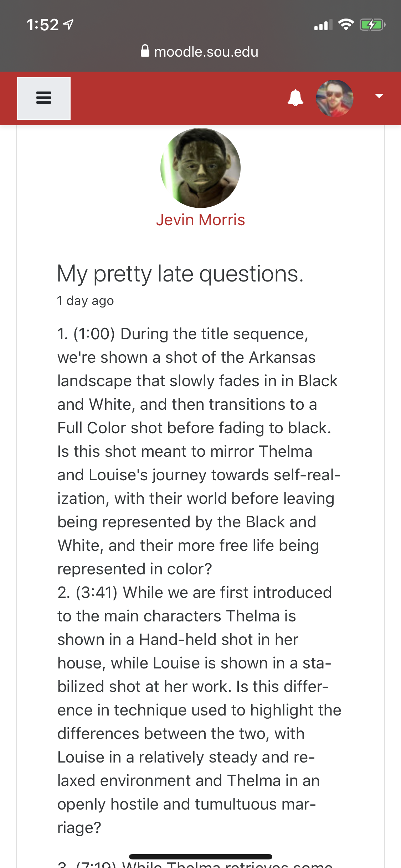
Task: Open the notifications bell
Action: pyautogui.click(x=295, y=98)
